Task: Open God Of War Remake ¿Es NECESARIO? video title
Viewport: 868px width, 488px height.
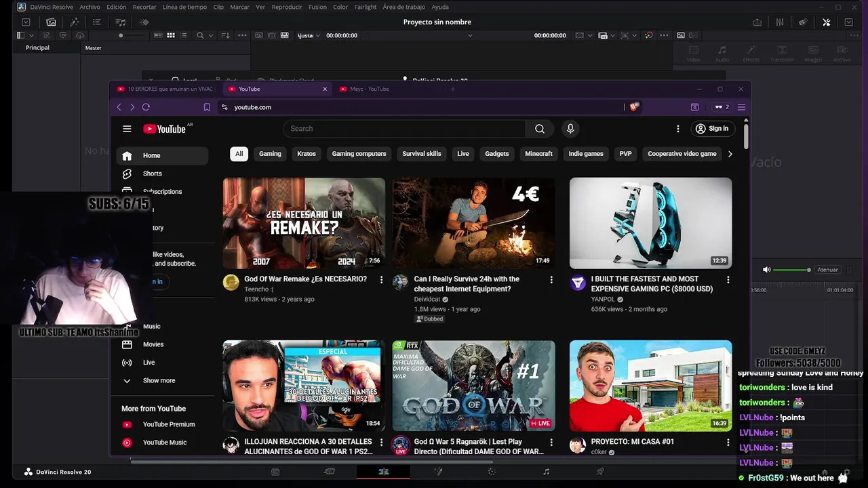Action: 305,279
